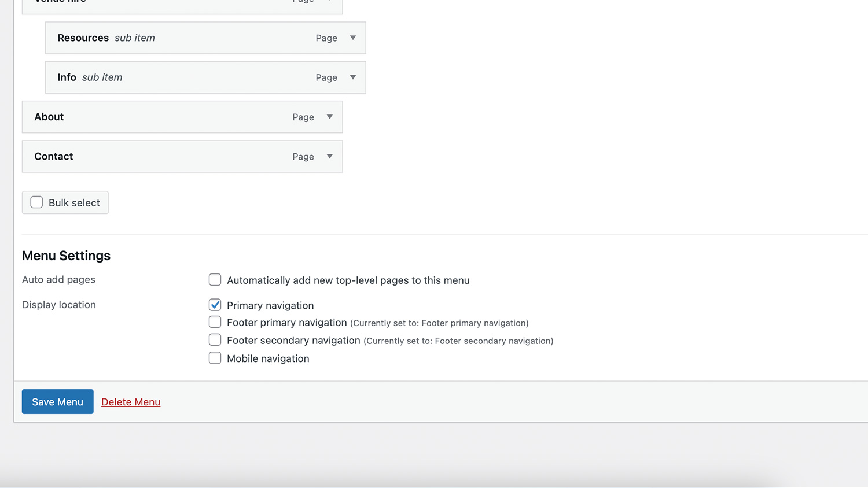
Task: Select the Resources menu item title
Action: click(x=83, y=38)
